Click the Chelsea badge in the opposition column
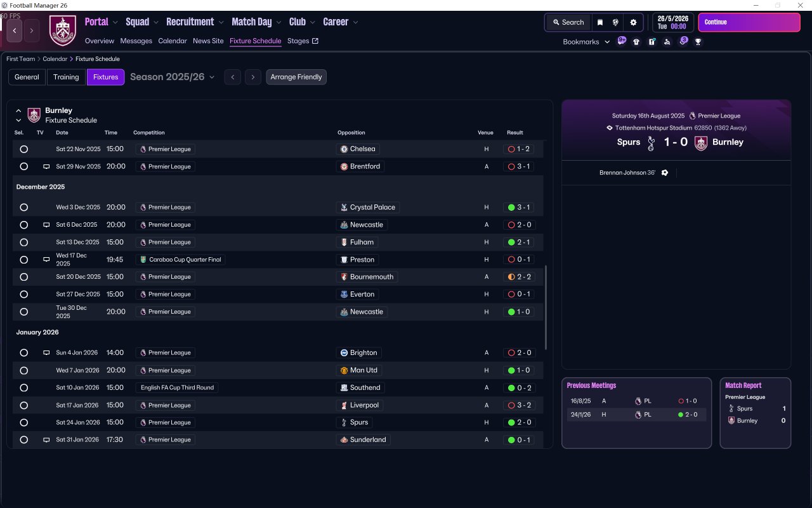Viewport: 812px width, 508px height. point(344,149)
